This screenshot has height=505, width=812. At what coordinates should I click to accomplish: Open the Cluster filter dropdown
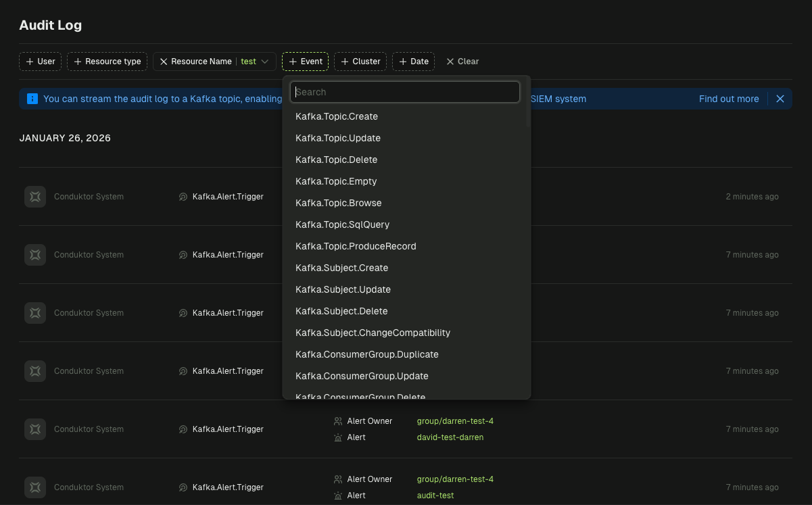pyautogui.click(x=360, y=62)
